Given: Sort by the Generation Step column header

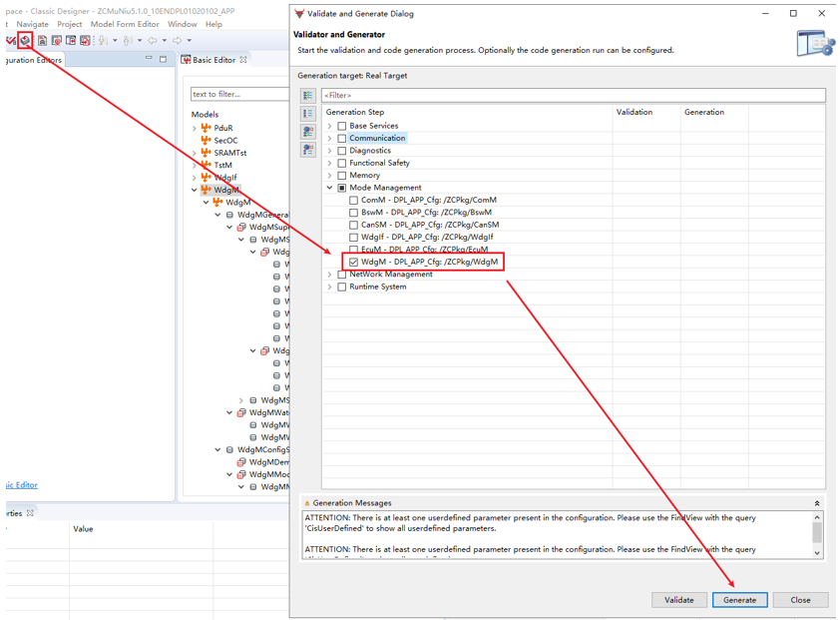Looking at the screenshot, I should coord(467,112).
